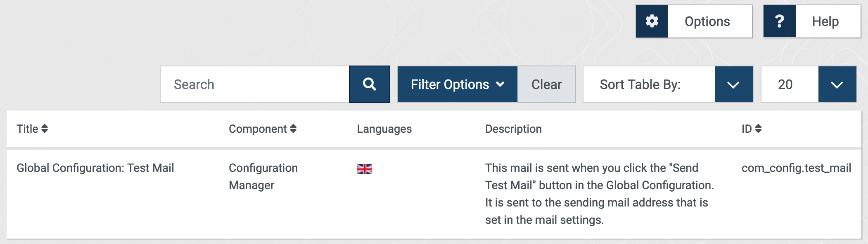Click into the Search input field
The width and height of the screenshot is (868, 244).
[254, 84]
